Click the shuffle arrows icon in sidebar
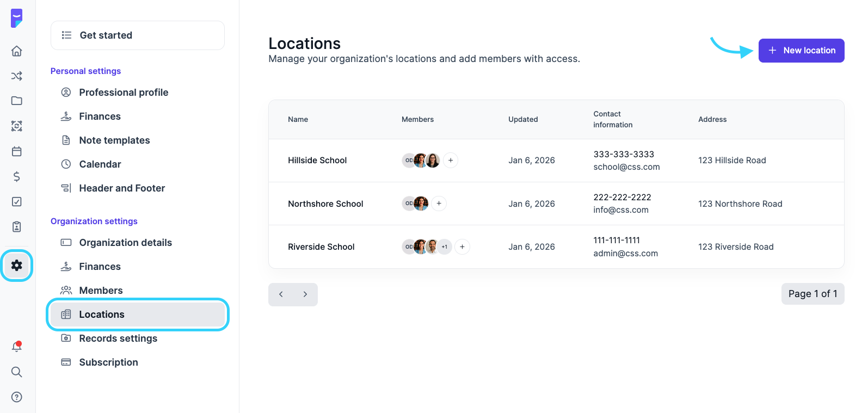 [17, 76]
